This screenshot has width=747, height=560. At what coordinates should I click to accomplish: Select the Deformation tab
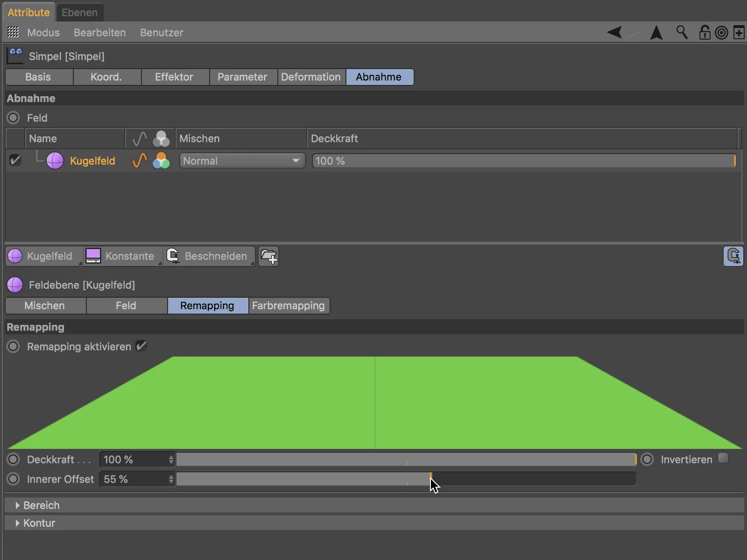312,77
